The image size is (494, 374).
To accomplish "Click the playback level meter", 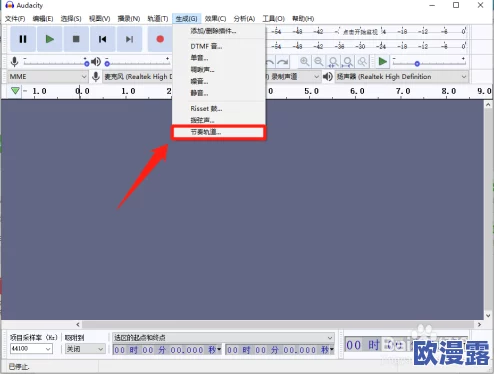I will [366, 46].
